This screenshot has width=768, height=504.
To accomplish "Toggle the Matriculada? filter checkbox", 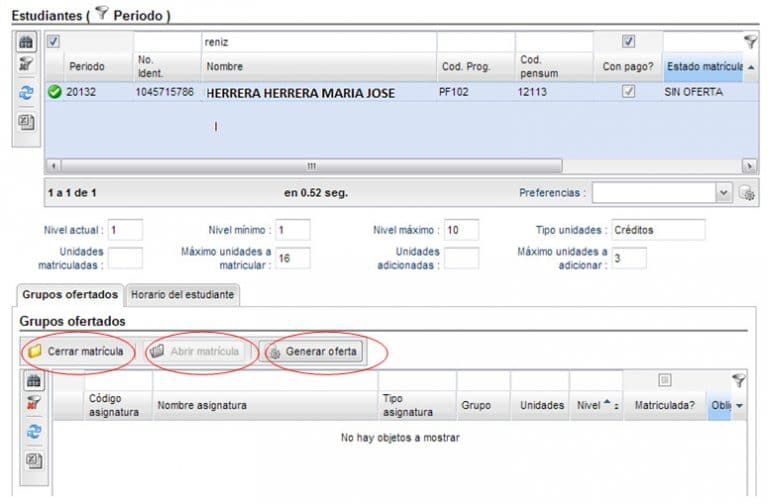I will click(664, 380).
